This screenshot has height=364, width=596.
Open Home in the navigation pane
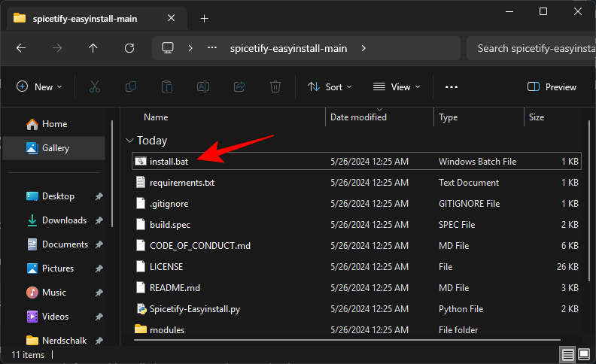(53, 124)
